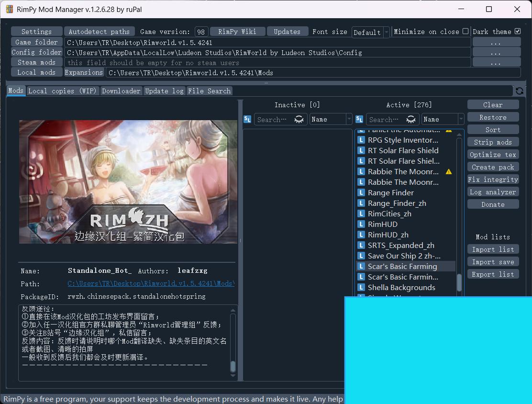Click the L icon beside RT Solar Flare Shield
The width and height of the screenshot is (532, 404).
click(x=361, y=151)
